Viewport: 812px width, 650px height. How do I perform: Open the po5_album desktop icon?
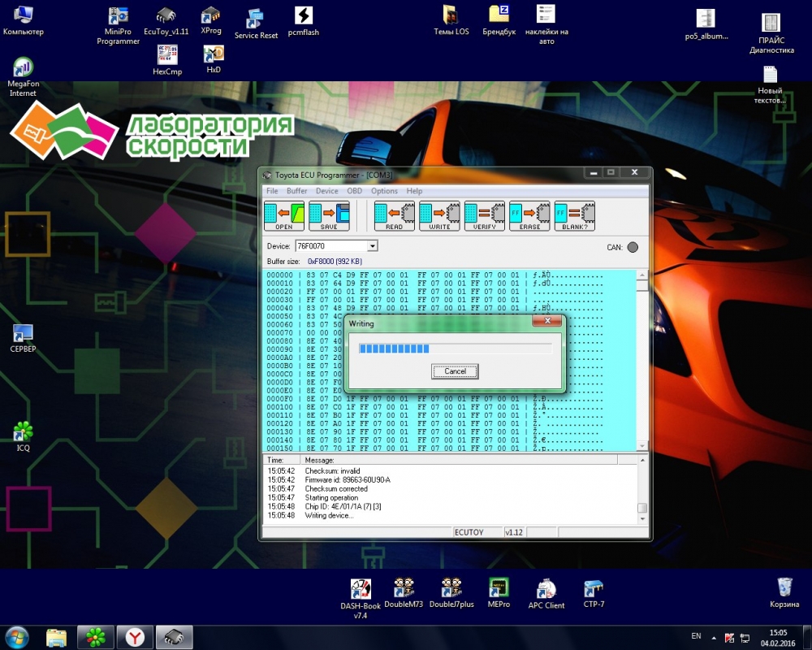[x=706, y=24]
